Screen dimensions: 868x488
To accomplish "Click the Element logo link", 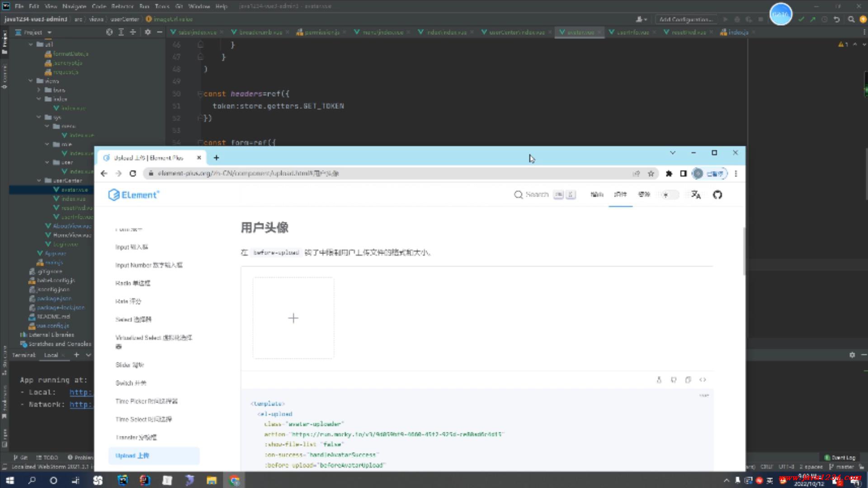I will coord(134,195).
